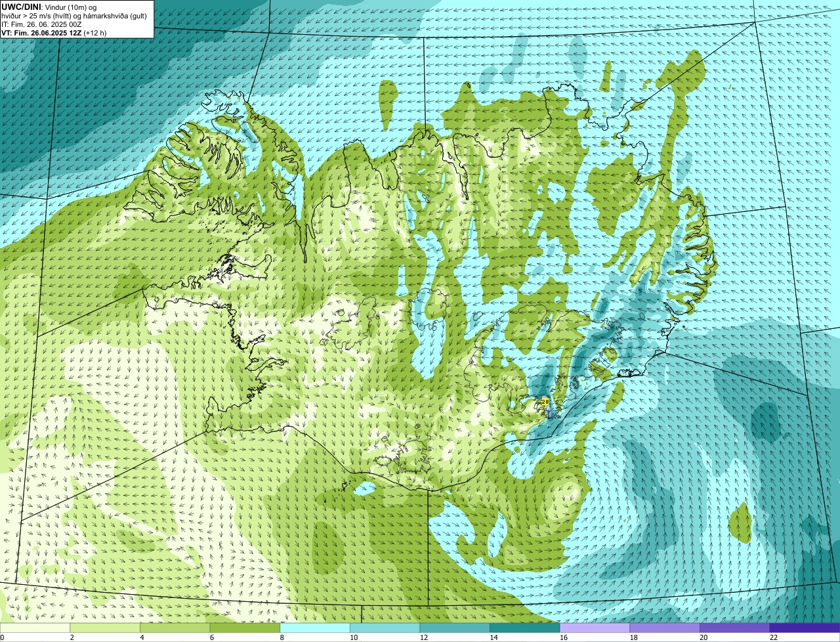
Task: Select the 20–22 m/s violet legend swatch
Action: [x=735, y=628]
